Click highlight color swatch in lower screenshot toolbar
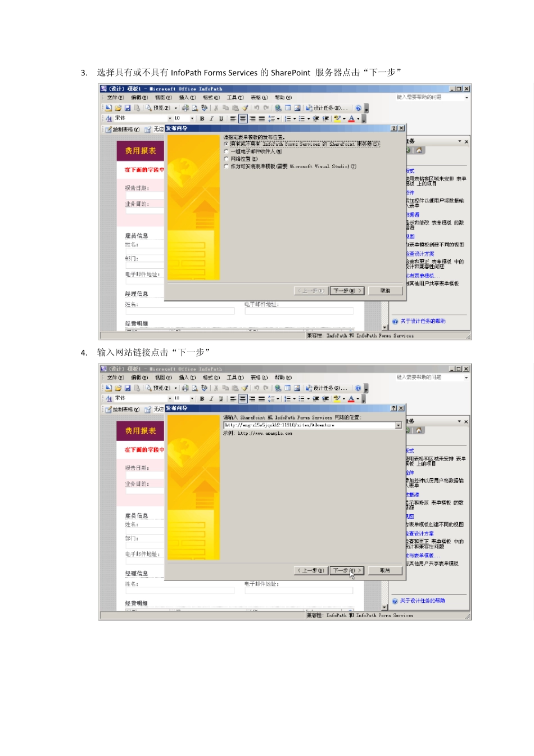Viewport: 534px width, 756px height. (x=337, y=399)
